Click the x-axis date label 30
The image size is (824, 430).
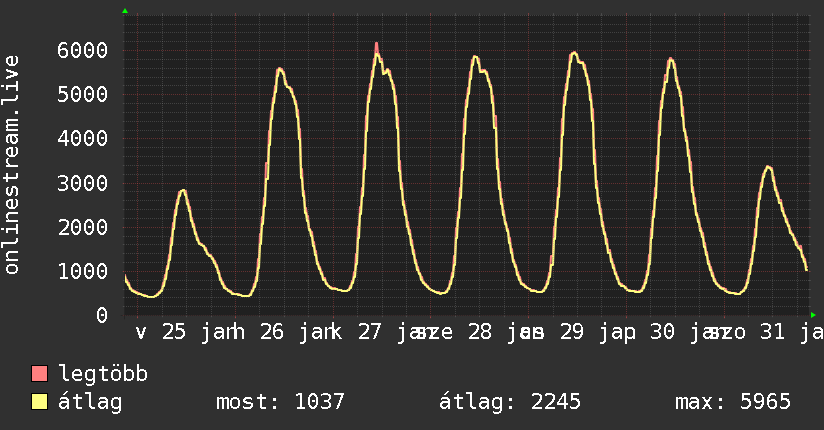(x=662, y=332)
